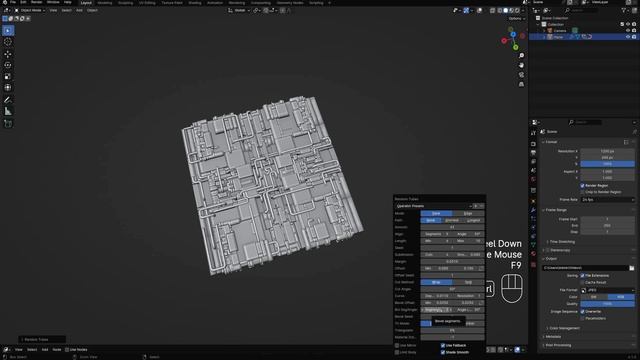Open the Render properties tab icon
The height and width of the screenshot is (360, 640).
[x=533, y=144]
